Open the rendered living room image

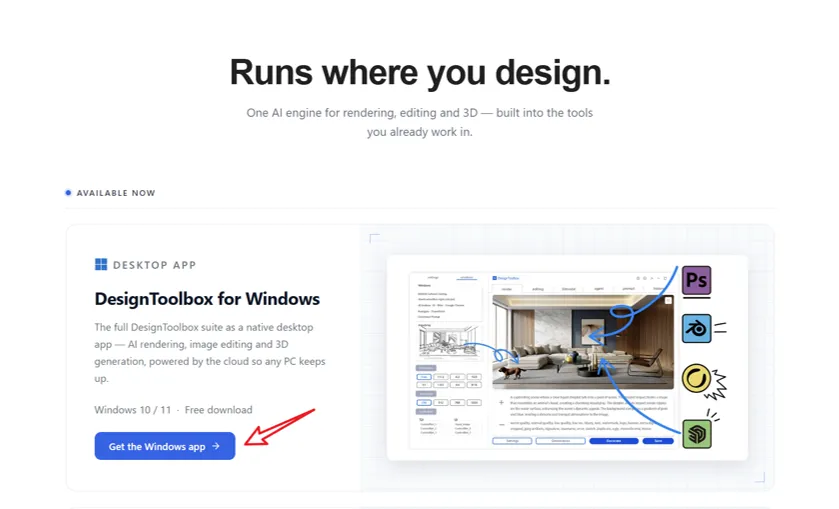click(583, 341)
